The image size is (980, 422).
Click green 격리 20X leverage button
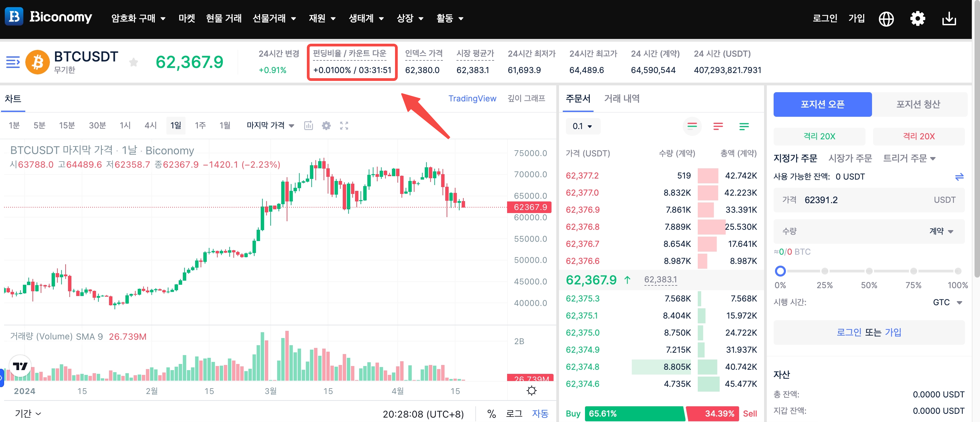(x=819, y=136)
